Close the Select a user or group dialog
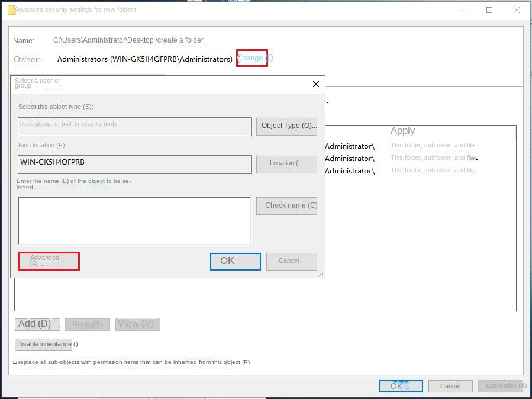Viewport: 532px width, 399px height. point(316,84)
